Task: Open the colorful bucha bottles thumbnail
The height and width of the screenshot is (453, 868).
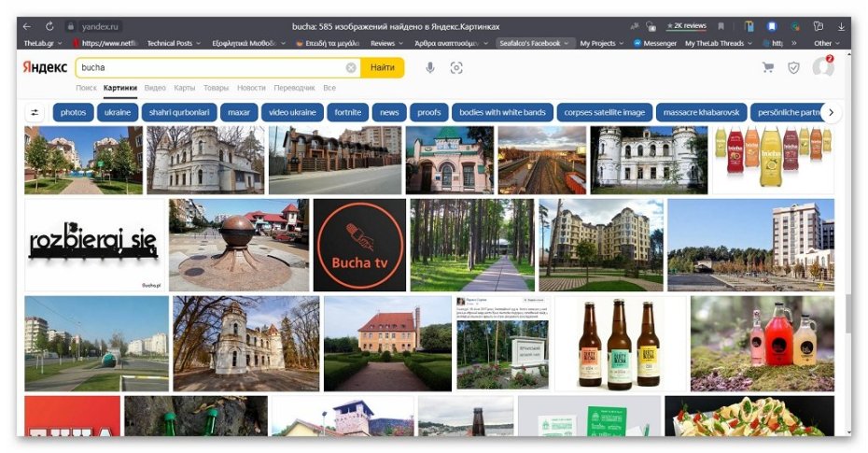Action: [x=773, y=160]
